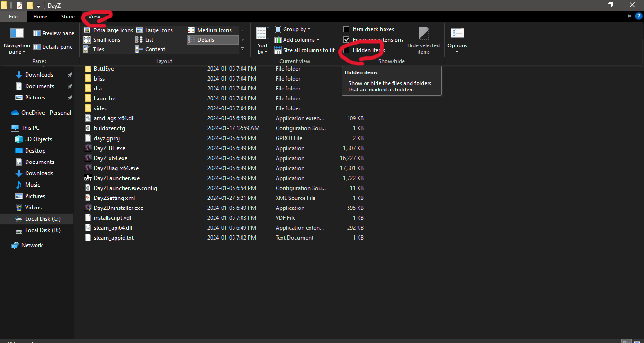The width and height of the screenshot is (644, 343).
Task: Expand the Layout gallery more arrow
Action: (243, 49)
